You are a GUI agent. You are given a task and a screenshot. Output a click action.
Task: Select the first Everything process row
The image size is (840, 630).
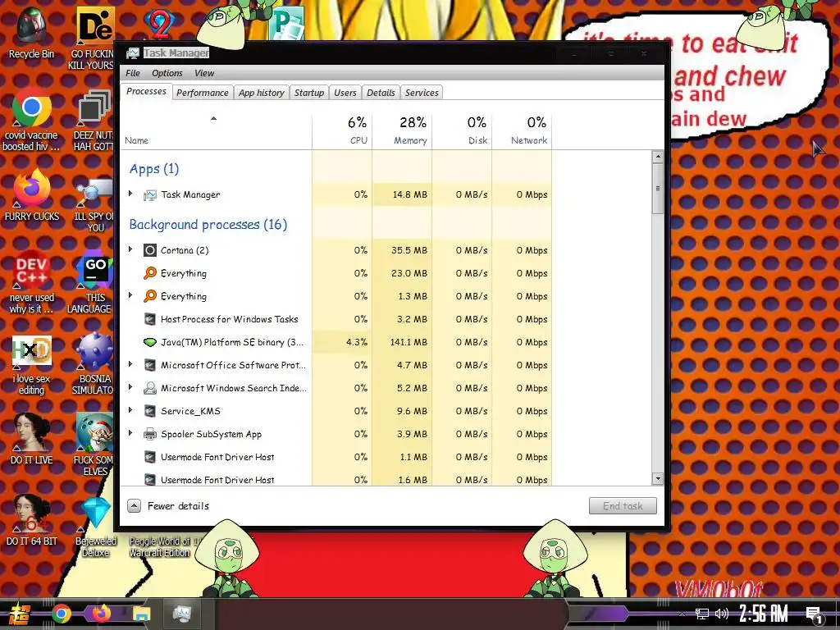pyautogui.click(x=336, y=272)
